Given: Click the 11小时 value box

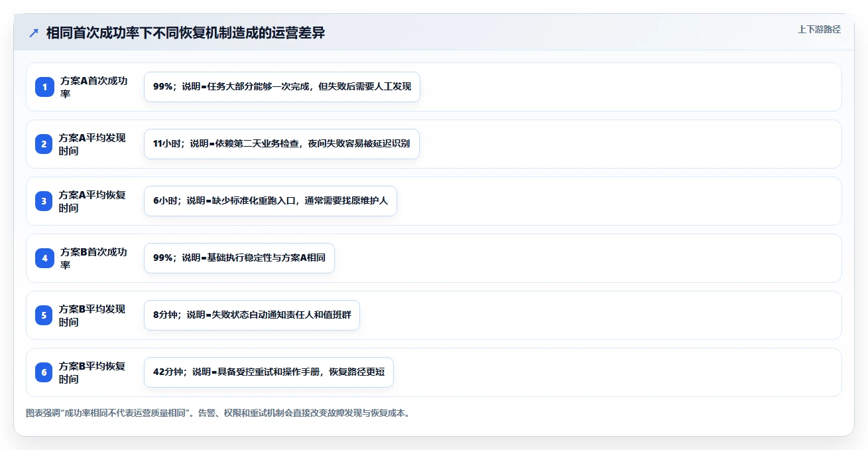Looking at the screenshot, I should [282, 144].
